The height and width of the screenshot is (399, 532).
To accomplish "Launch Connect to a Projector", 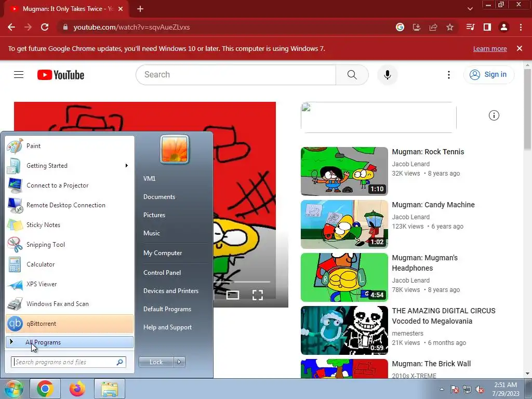I will [x=70, y=185].
